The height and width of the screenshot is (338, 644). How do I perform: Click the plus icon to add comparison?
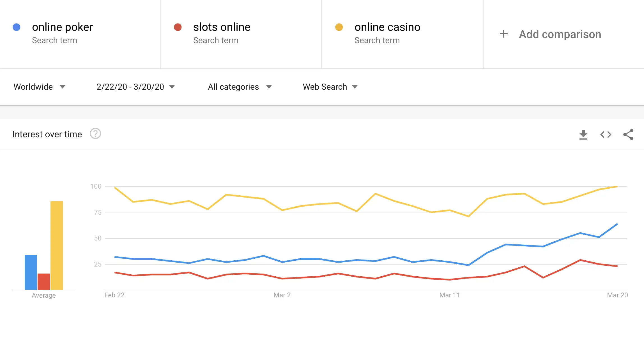pos(504,34)
